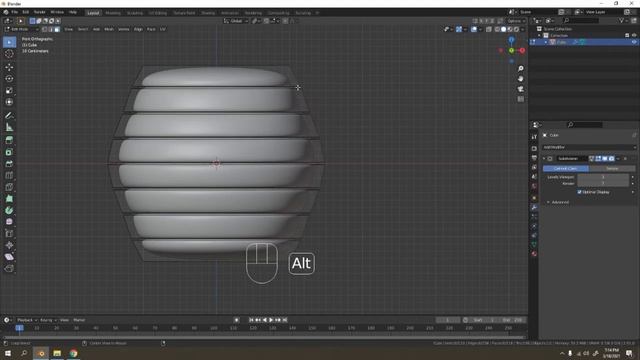Image resolution: width=640 pixels, height=360 pixels.
Task: Select the Inset Faces tool
Action: click(x=9, y=152)
